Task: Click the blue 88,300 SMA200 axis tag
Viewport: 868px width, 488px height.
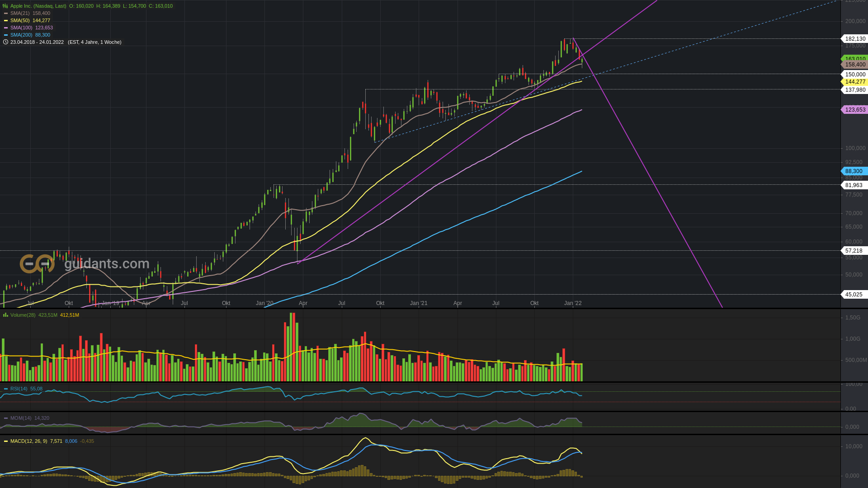Action: (x=854, y=171)
